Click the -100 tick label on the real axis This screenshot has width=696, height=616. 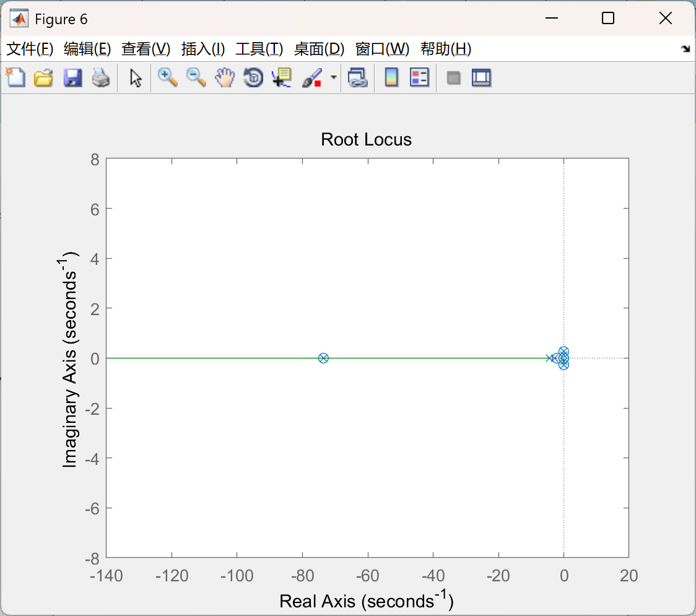[x=237, y=576]
